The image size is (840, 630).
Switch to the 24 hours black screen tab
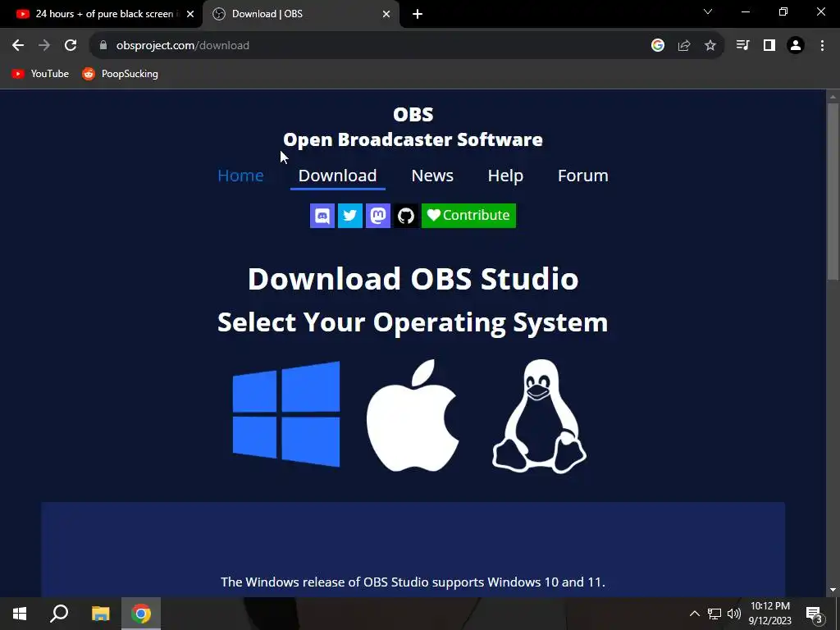point(101,14)
